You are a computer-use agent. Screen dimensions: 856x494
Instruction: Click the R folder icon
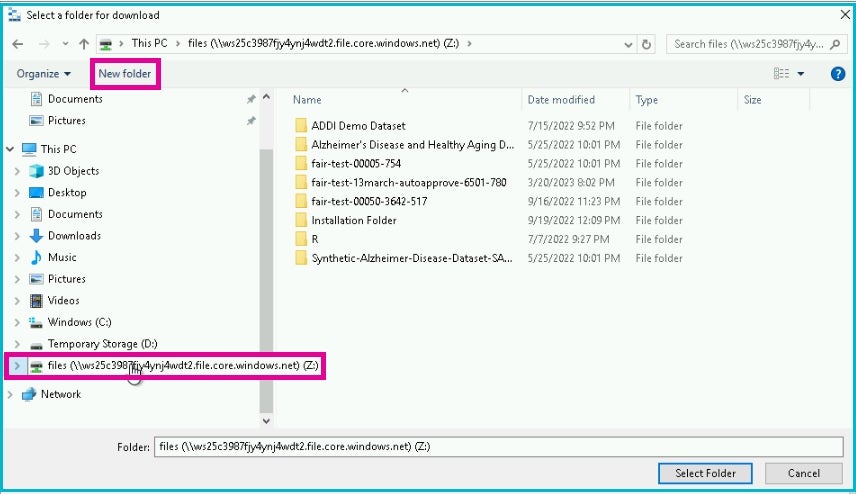[301, 240]
